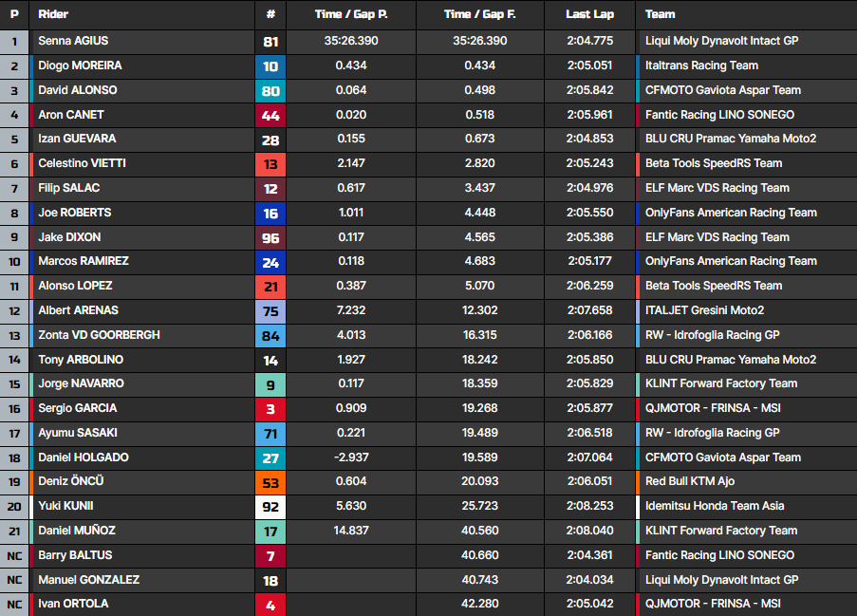Open Diogo MOREIRA rider link

click(x=80, y=65)
